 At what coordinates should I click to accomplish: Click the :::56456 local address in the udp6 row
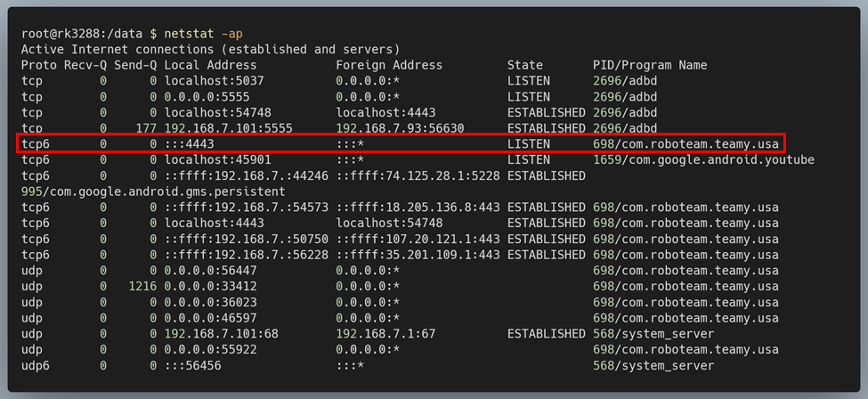point(192,365)
